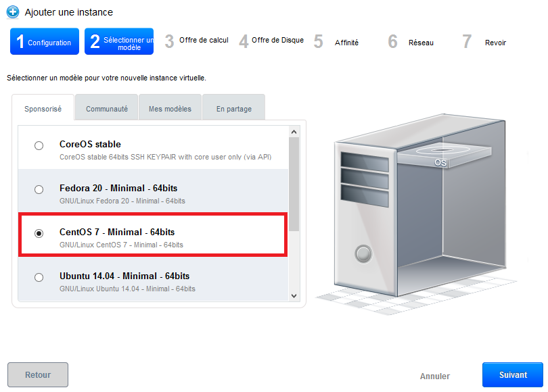Choose Ubuntu 14.04 Minimal radio button
This screenshot has height=392, width=548.
pos(39,278)
